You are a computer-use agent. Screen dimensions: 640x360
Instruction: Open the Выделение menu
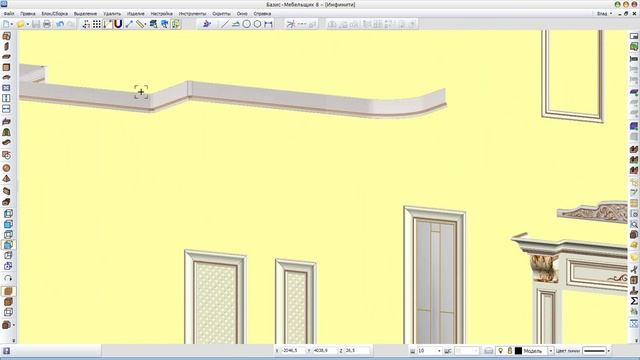(85, 13)
